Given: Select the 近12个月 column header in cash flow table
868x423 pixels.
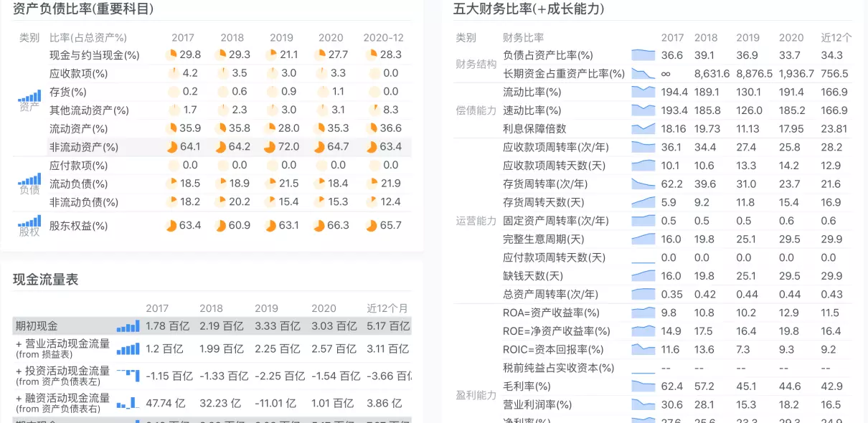Looking at the screenshot, I should [x=387, y=308].
